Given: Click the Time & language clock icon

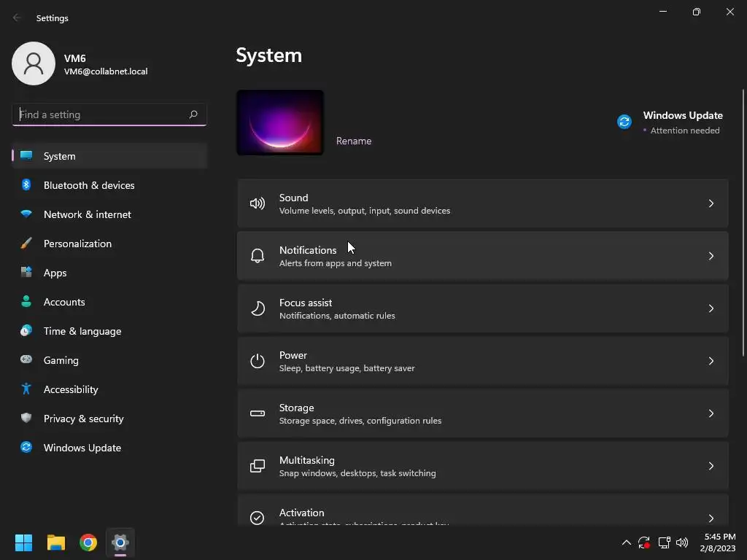Looking at the screenshot, I should click(x=26, y=330).
